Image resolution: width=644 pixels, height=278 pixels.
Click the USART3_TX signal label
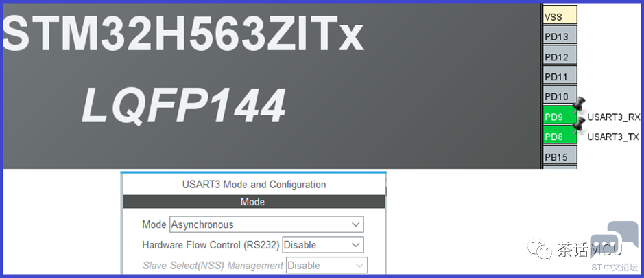tap(613, 137)
